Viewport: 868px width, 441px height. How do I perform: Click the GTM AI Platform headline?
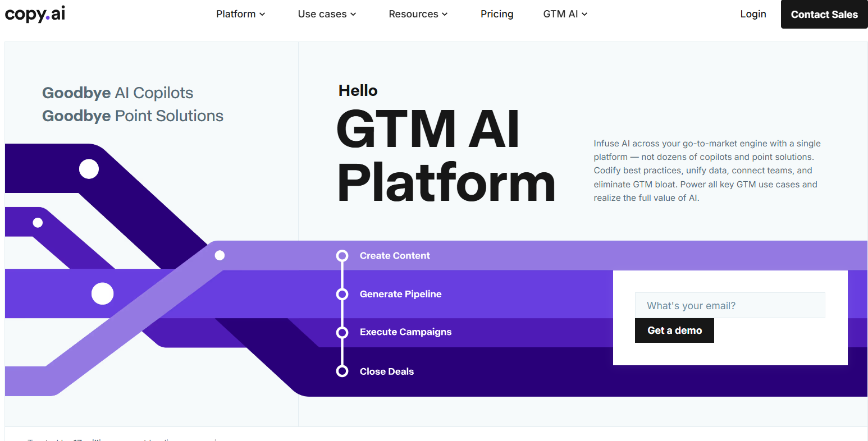[446, 156]
